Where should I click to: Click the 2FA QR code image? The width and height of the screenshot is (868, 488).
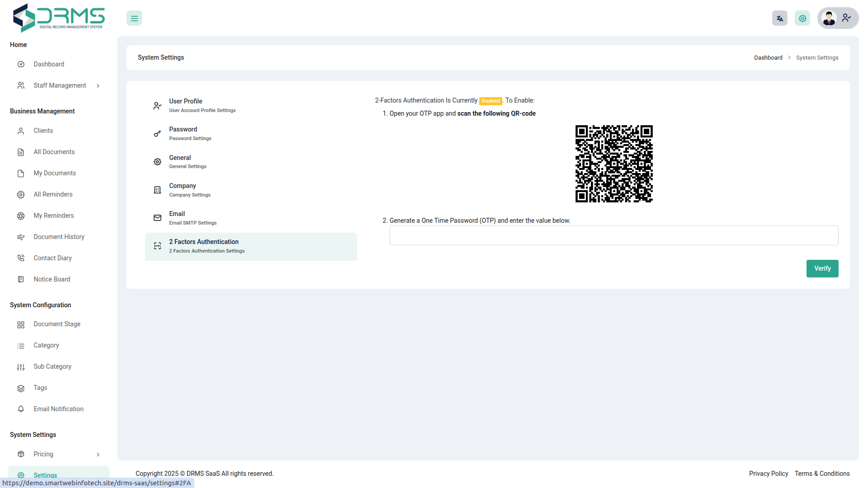(613, 164)
